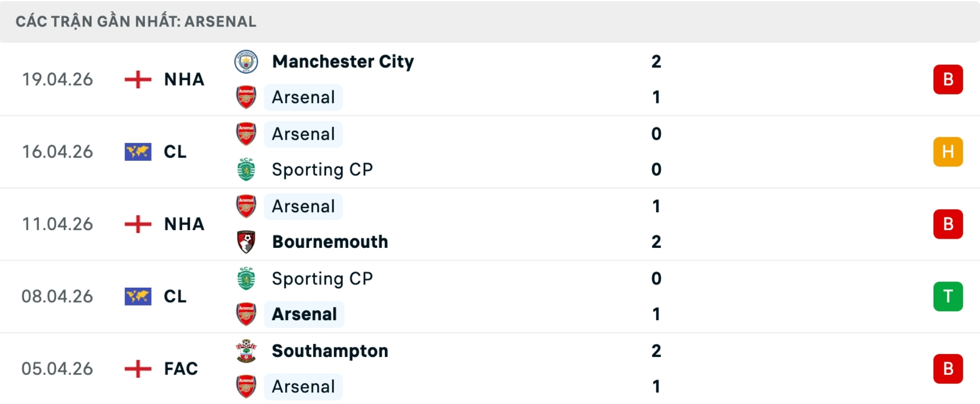Click England flag icon beside FAC
Screen dimensions: 980x404
(138, 368)
